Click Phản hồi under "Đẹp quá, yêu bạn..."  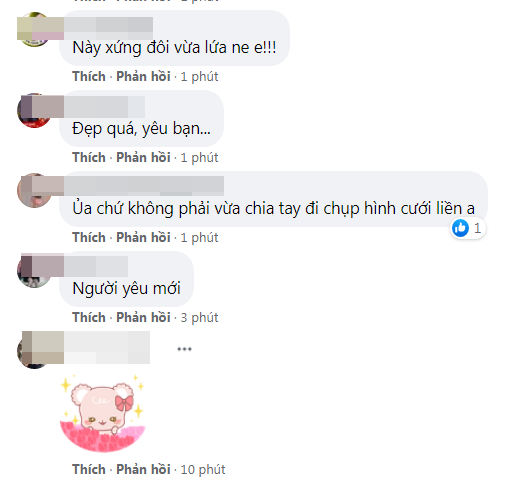pyautogui.click(x=143, y=158)
